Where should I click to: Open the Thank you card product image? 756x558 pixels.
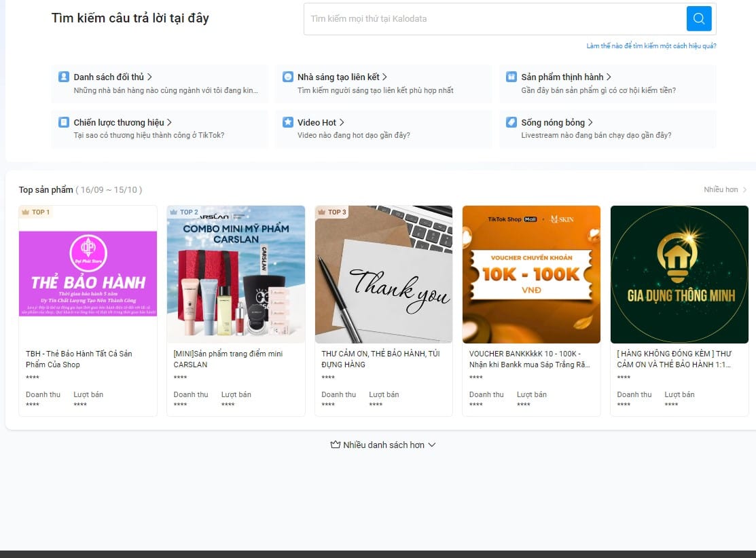384,274
